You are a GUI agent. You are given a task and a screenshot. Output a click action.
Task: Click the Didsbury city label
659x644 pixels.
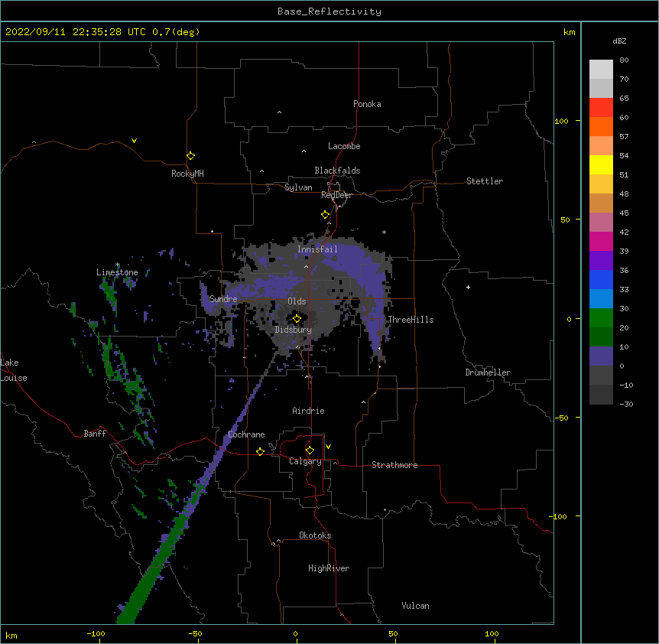294,330
